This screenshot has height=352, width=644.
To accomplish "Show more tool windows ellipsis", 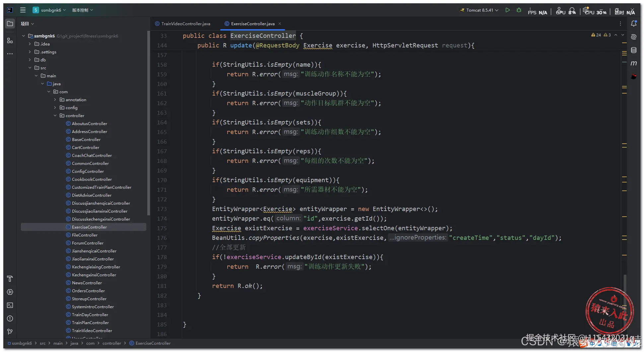I will [10, 53].
